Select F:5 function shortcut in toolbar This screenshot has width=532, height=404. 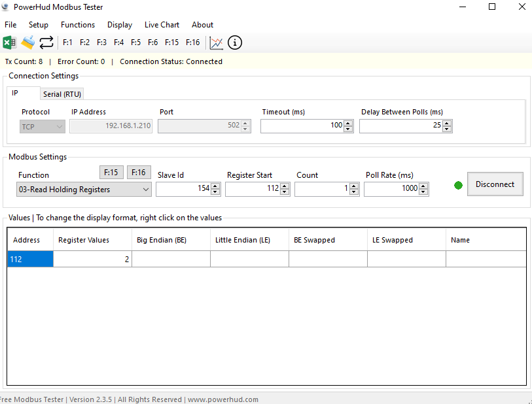tap(135, 42)
